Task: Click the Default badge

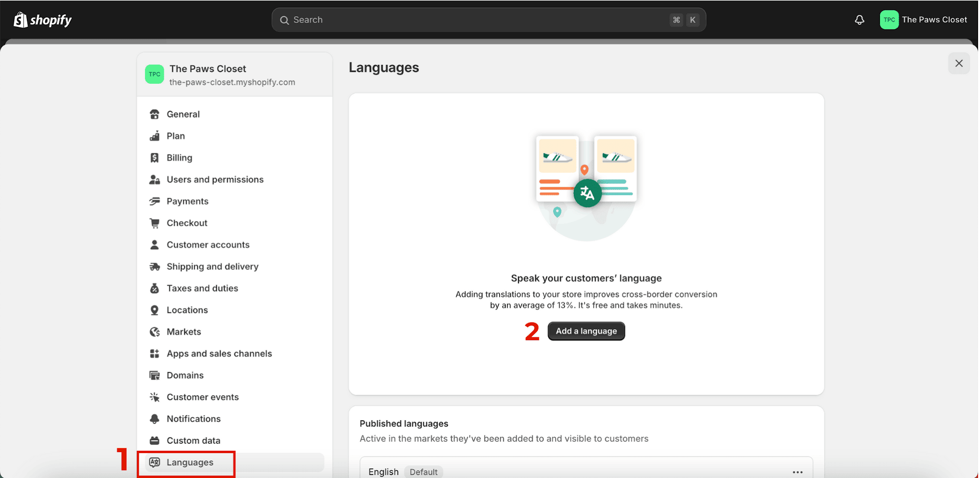Action: (423, 472)
